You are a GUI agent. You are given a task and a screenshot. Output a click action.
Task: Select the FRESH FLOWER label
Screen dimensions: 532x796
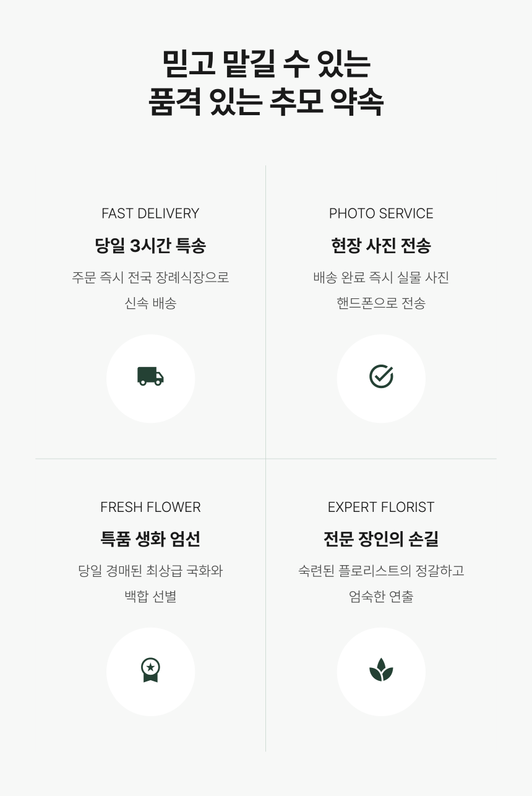150,507
